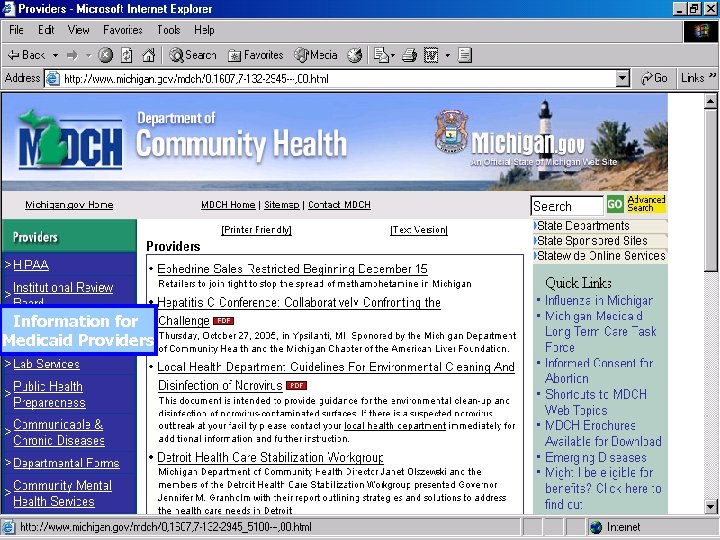
Task: Open the File menu
Action: [16, 30]
